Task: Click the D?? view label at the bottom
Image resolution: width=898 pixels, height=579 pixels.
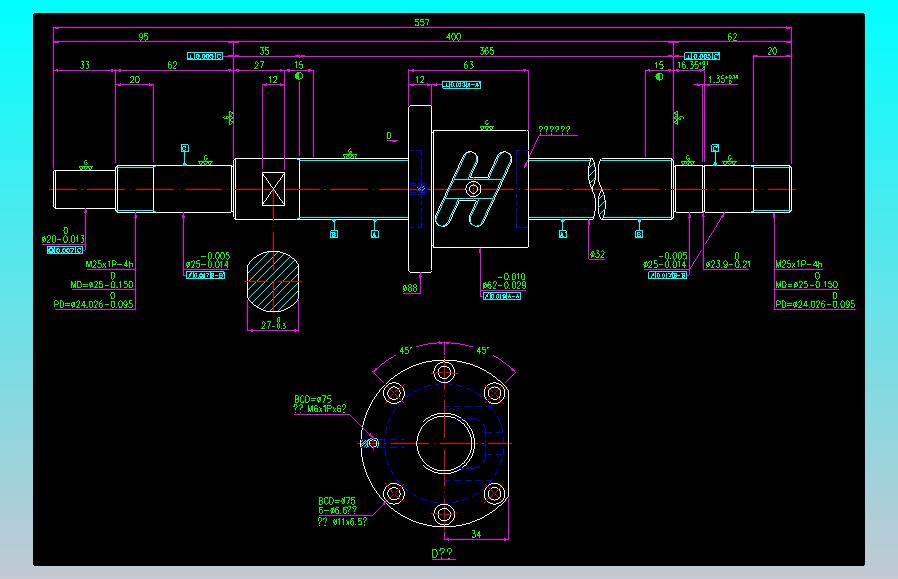Action: [442, 553]
